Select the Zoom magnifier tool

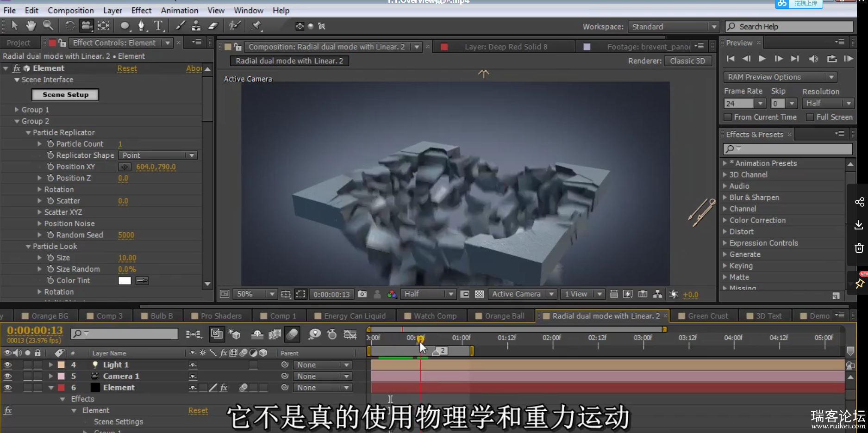coord(48,26)
